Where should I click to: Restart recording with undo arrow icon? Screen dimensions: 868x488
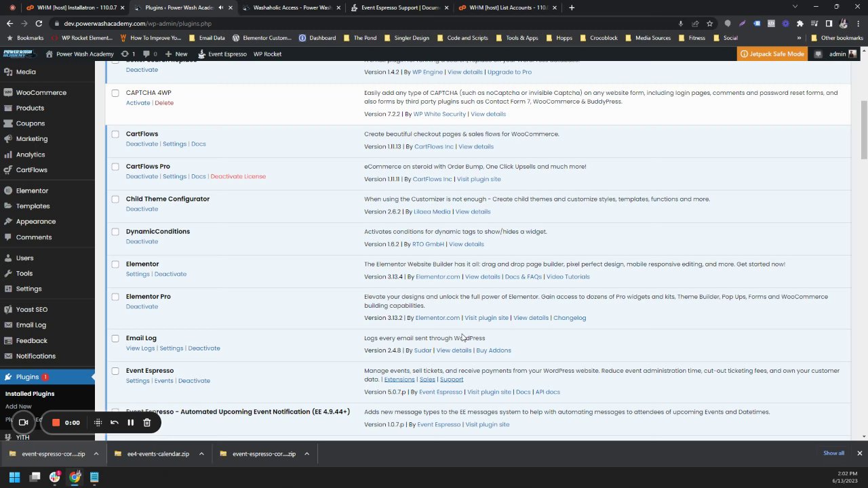[x=114, y=423]
